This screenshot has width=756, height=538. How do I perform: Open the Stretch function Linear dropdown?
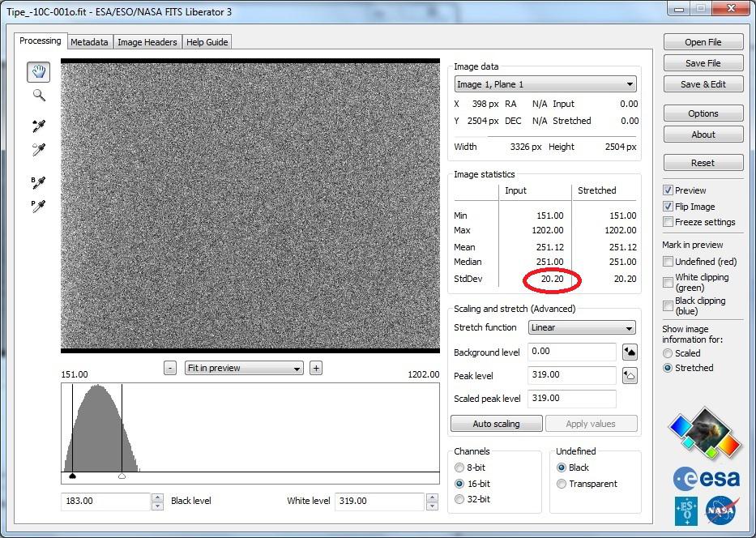click(x=582, y=328)
